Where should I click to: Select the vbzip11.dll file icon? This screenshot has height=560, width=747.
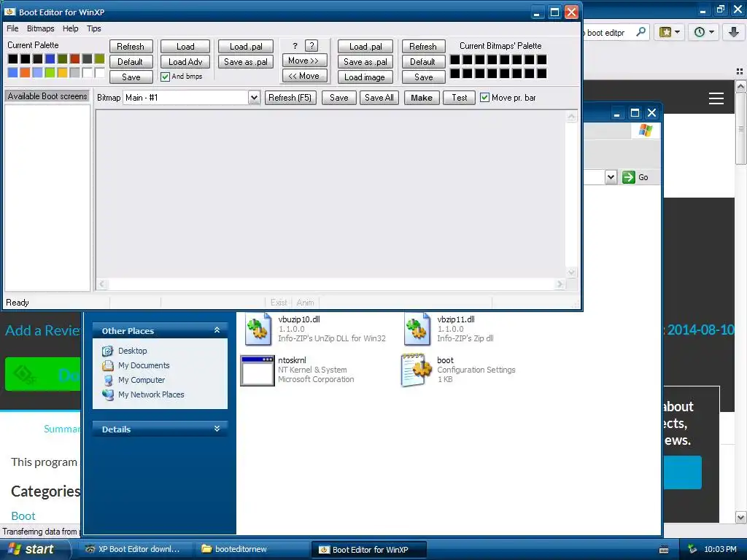(x=417, y=329)
